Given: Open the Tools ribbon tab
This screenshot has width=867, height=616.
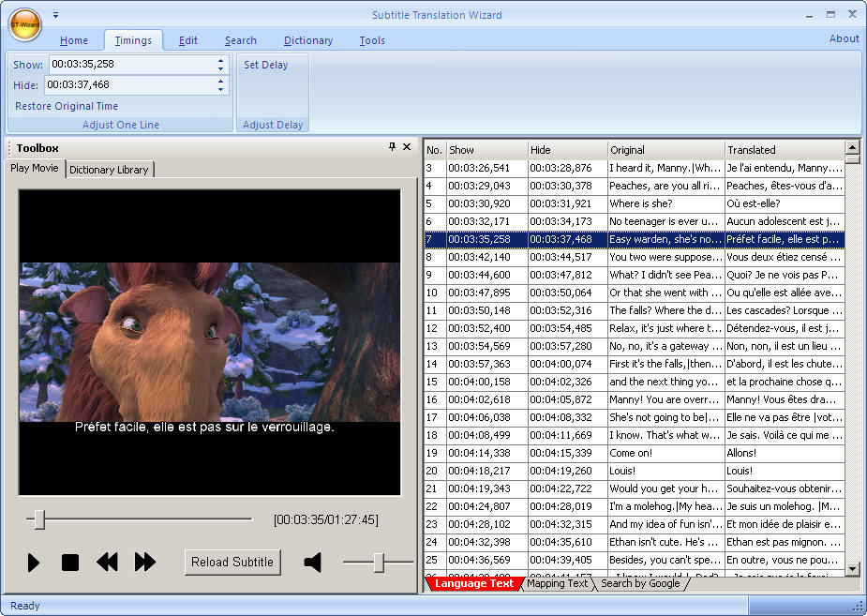Looking at the screenshot, I should click(372, 40).
